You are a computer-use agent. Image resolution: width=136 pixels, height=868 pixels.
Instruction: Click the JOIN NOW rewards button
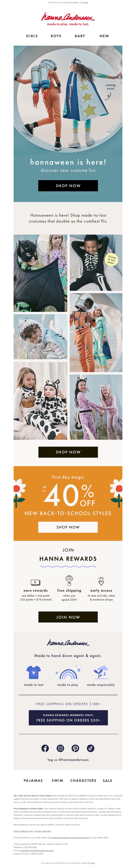pyautogui.click(x=68, y=617)
